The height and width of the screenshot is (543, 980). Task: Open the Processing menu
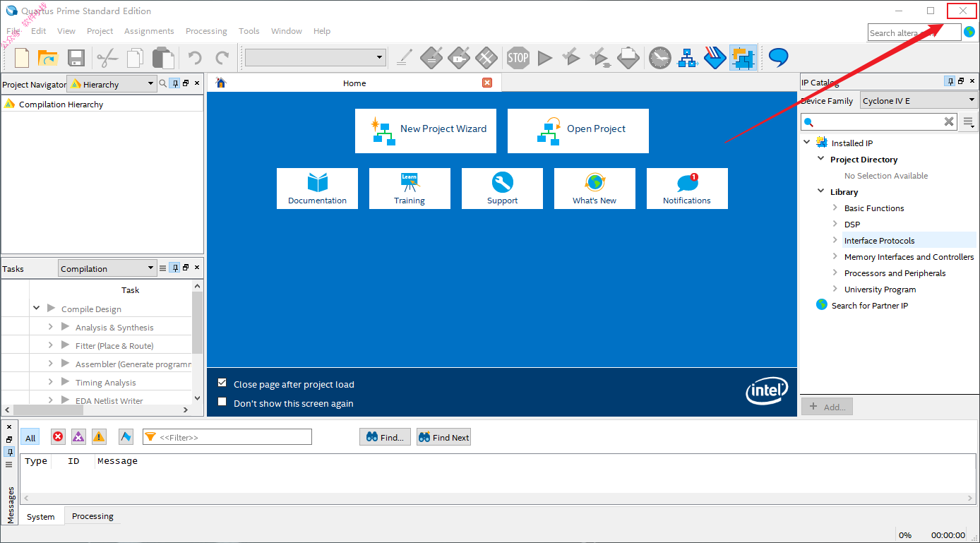pyautogui.click(x=206, y=31)
